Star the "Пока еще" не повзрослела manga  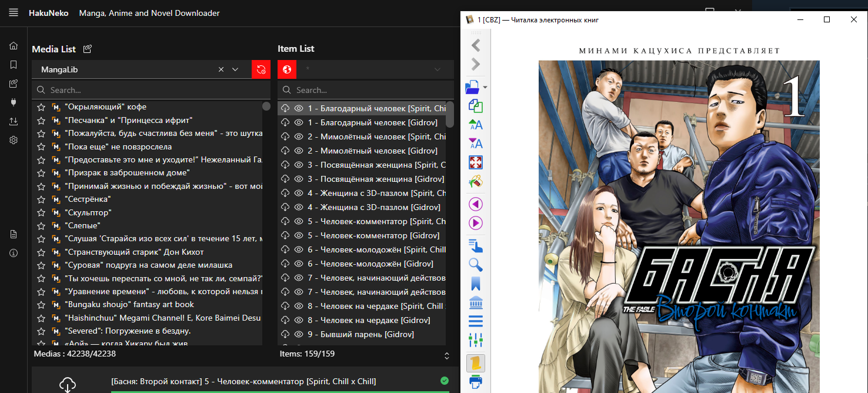point(41,146)
